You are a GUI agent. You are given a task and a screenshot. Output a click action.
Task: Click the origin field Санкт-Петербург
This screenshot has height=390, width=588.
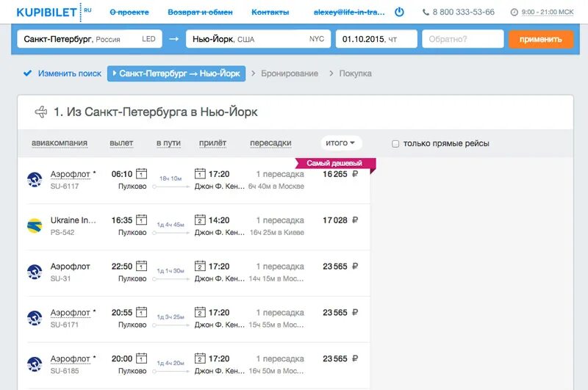click(90, 39)
